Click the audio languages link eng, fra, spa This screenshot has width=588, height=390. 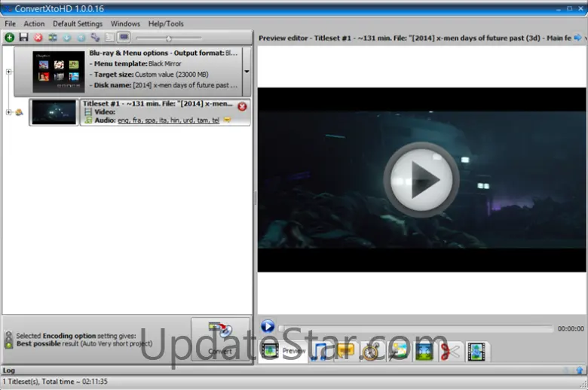[x=168, y=120]
